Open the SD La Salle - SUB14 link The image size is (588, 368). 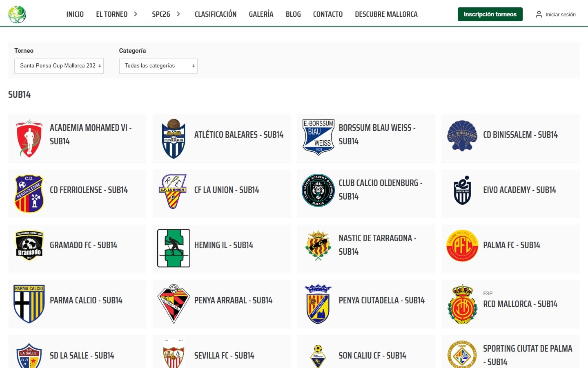coord(82,356)
